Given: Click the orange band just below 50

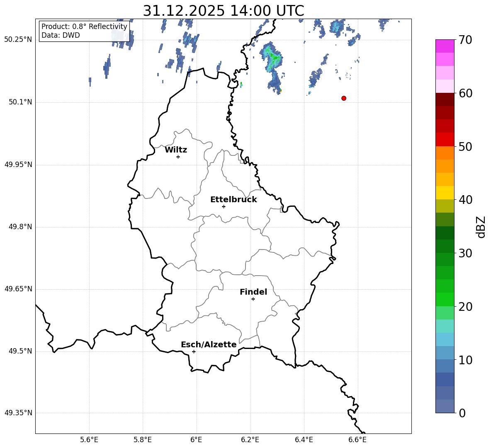Looking at the screenshot, I should point(445,153).
